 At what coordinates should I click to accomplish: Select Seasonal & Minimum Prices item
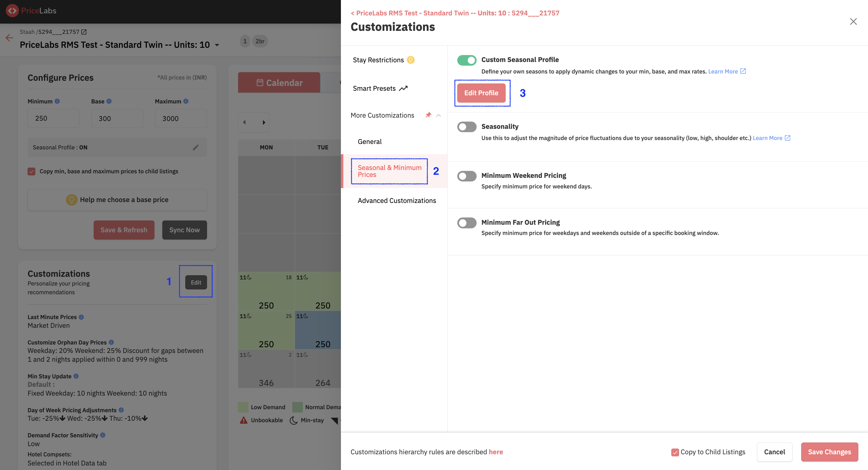tap(394, 171)
